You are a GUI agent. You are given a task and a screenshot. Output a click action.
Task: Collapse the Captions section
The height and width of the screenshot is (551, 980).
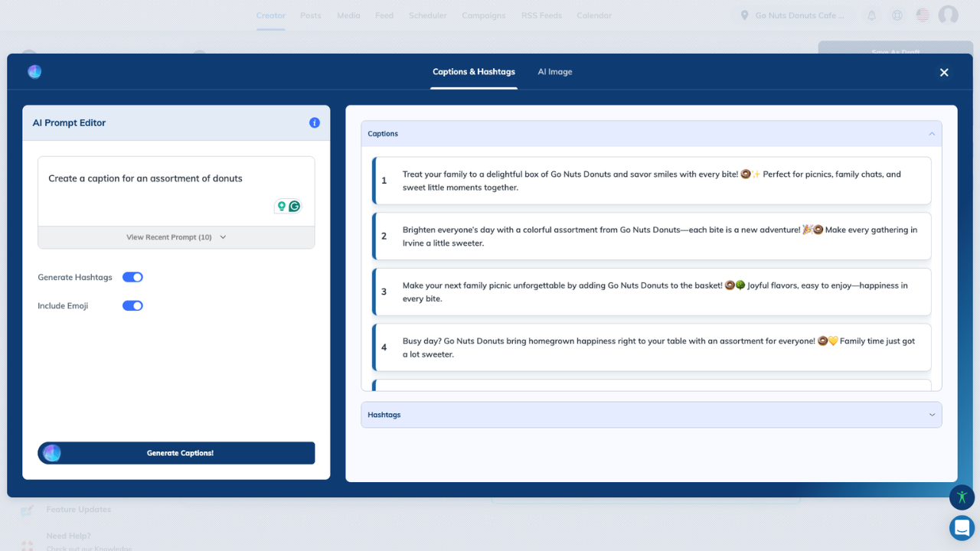tap(932, 134)
